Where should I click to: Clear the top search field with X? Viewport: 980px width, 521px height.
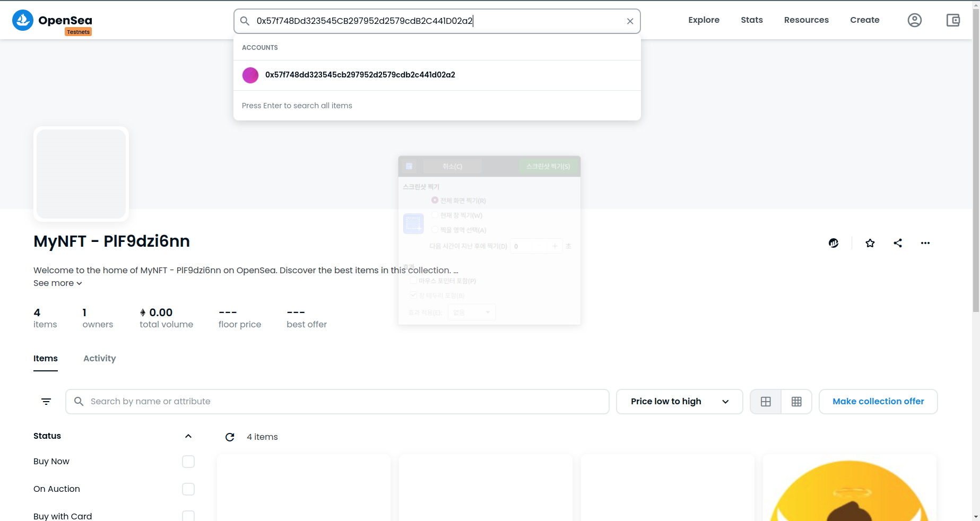tap(630, 21)
